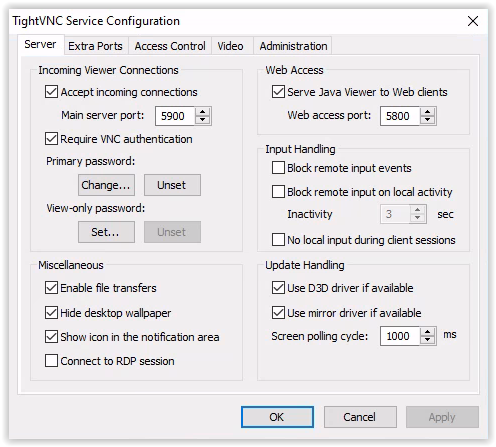Click the Input Handling group title
Screen dimensions: 496x447
coord(300,149)
